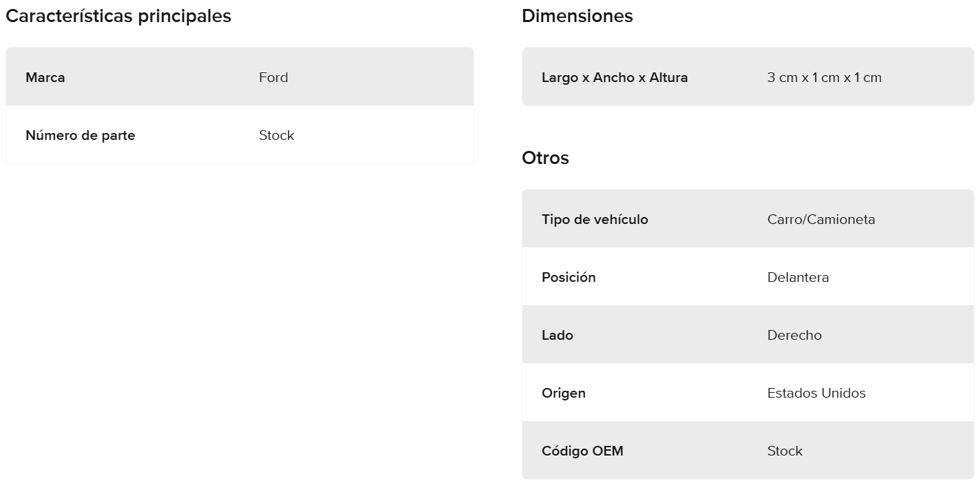This screenshot has height=490, width=980.
Task: Select the Ford brand value
Action: (274, 77)
